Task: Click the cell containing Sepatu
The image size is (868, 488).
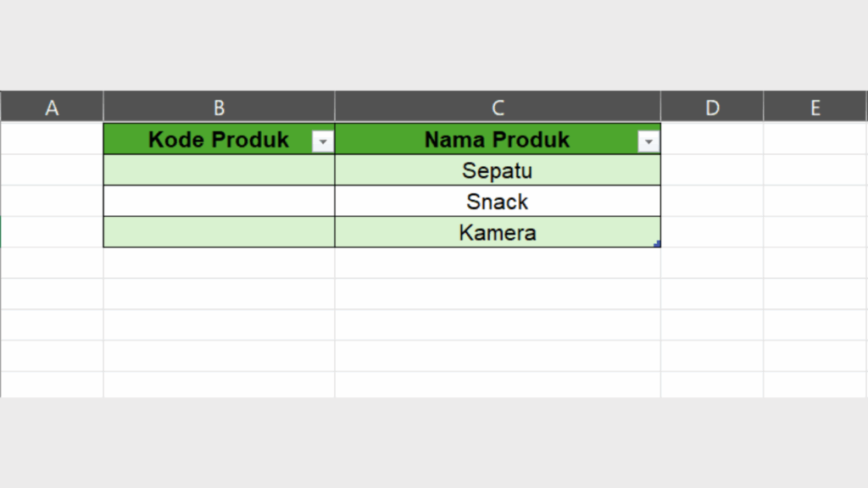Action: coord(498,170)
